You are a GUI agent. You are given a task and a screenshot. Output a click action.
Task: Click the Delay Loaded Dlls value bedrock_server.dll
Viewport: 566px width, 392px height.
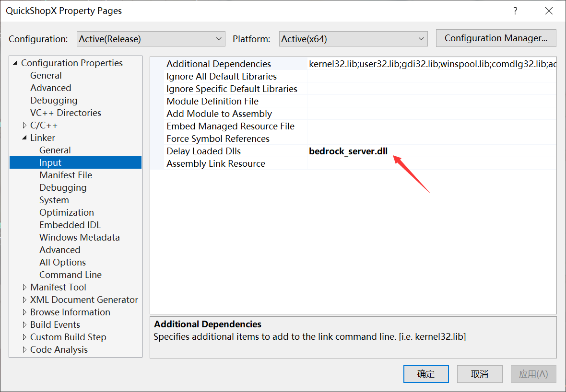(x=348, y=151)
